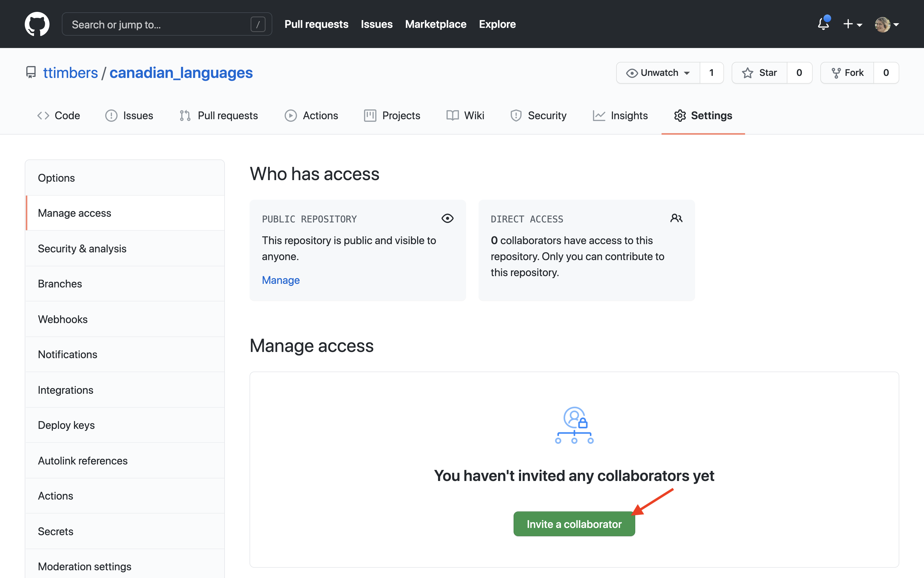Image resolution: width=924 pixels, height=578 pixels.
Task: Click the collaborator lock illustration
Action: (574, 425)
